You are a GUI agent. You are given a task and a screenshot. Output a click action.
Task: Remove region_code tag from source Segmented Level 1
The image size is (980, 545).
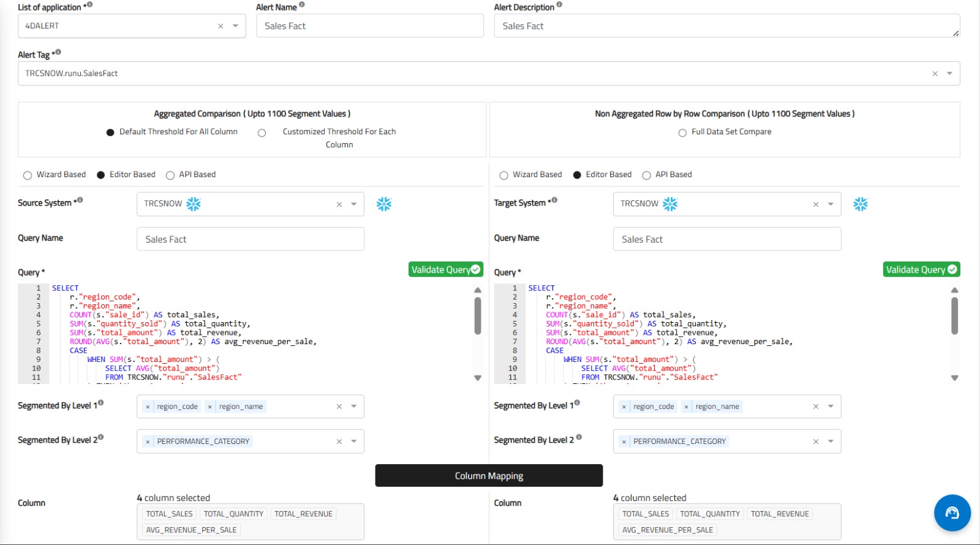(148, 407)
